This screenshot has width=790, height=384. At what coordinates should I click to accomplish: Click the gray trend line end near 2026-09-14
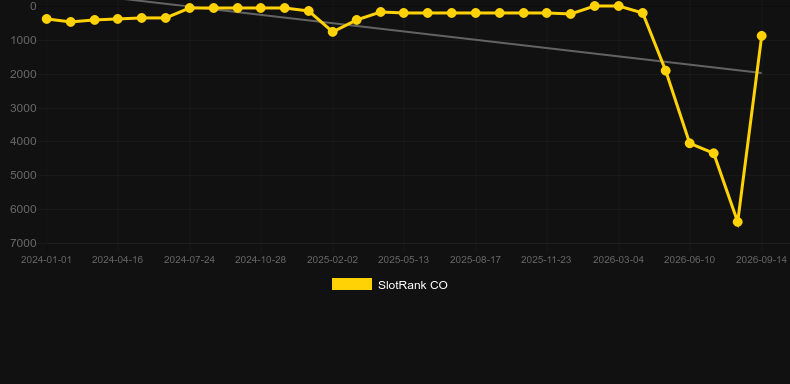click(760, 73)
